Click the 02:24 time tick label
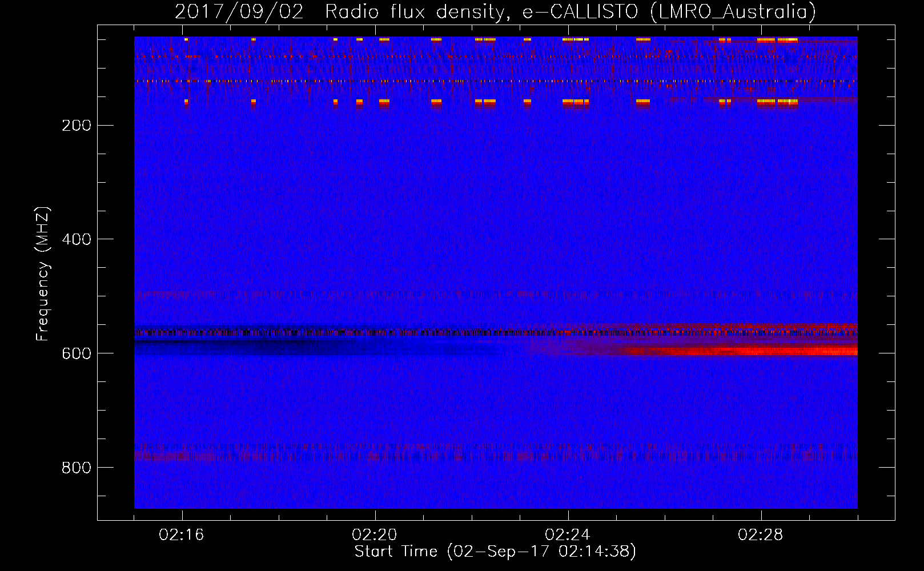Viewport: 924px width, 571px height. click(x=568, y=535)
